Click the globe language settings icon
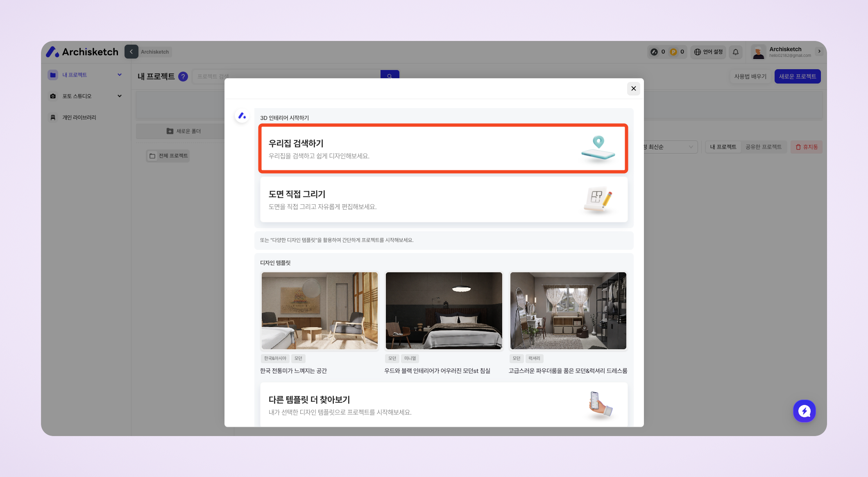The width and height of the screenshot is (868, 477). pyautogui.click(x=697, y=52)
